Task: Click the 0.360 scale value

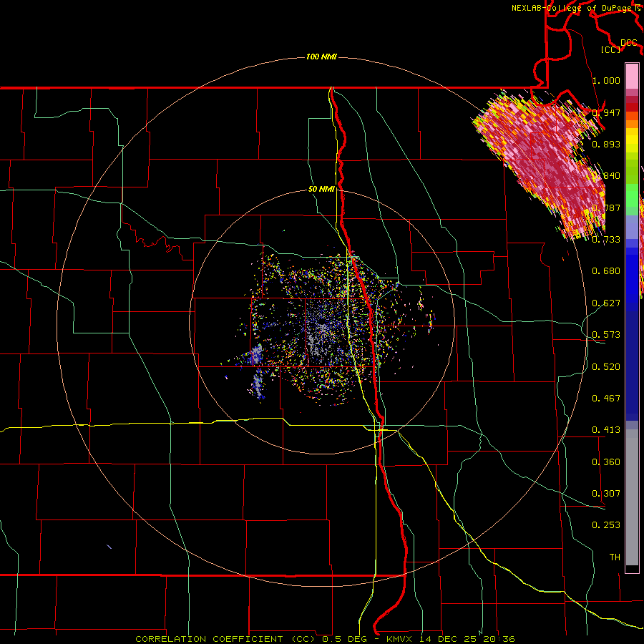Action: [606, 462]
